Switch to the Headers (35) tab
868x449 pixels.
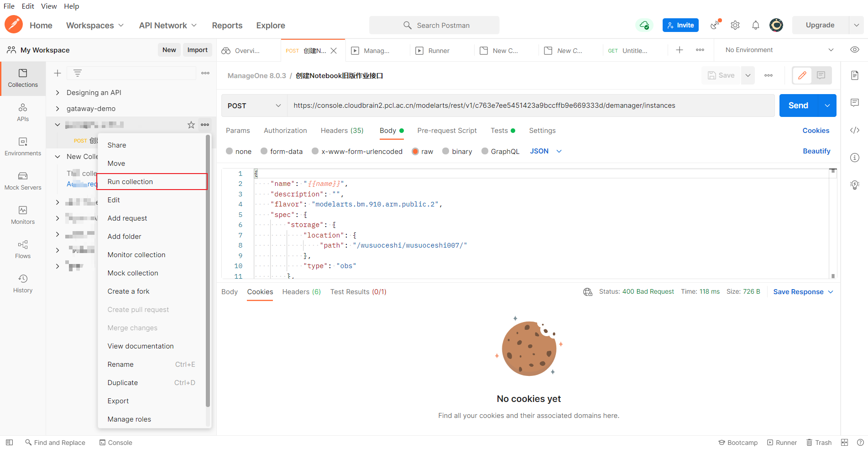(x=342, y=131)
